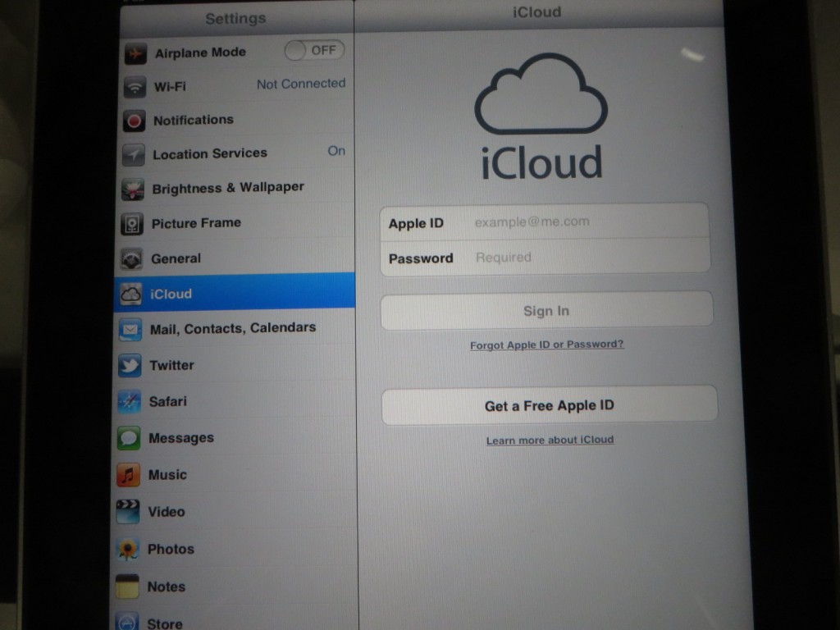Tap the Location Services On value
The height and width of the screenshot is (630, 840).
point(336,151)
